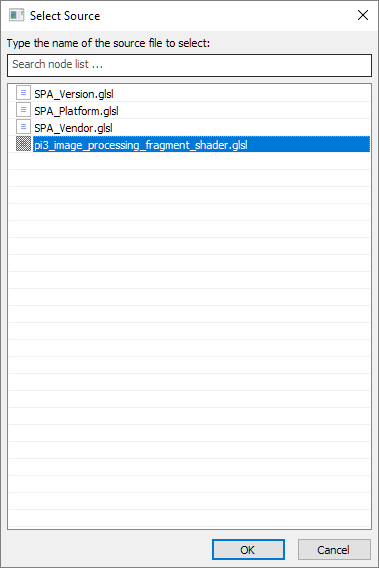Select SPA_Version.glsl in the list
Image resolution: width=379 pixels, height=568 pixels.
(x=189, y=93)
